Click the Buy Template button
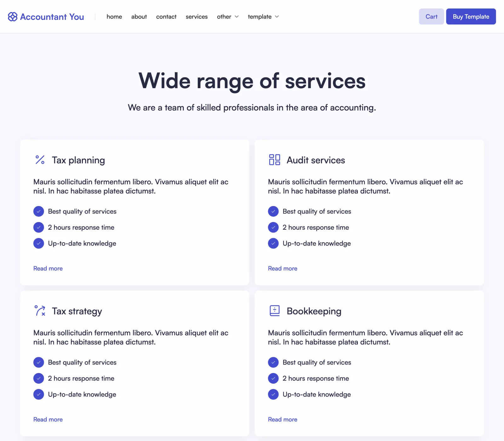Viewport: 504px width, 441px height. click(x=471, y=16)
